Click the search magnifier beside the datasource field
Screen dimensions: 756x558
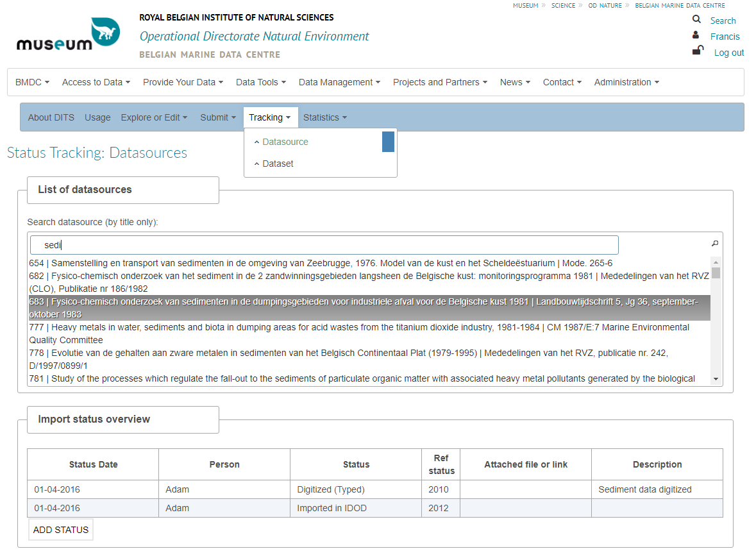click(715, 244)
